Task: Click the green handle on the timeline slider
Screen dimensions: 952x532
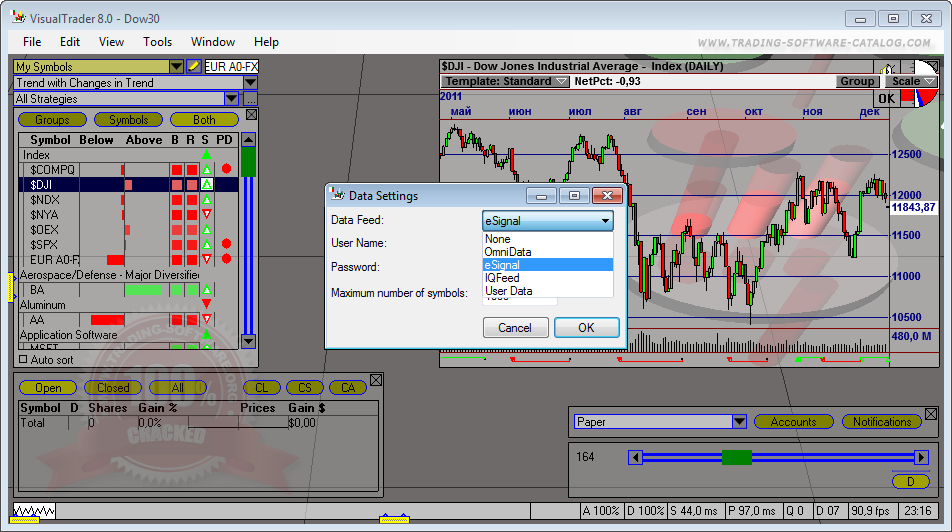Action: (736, 457)
